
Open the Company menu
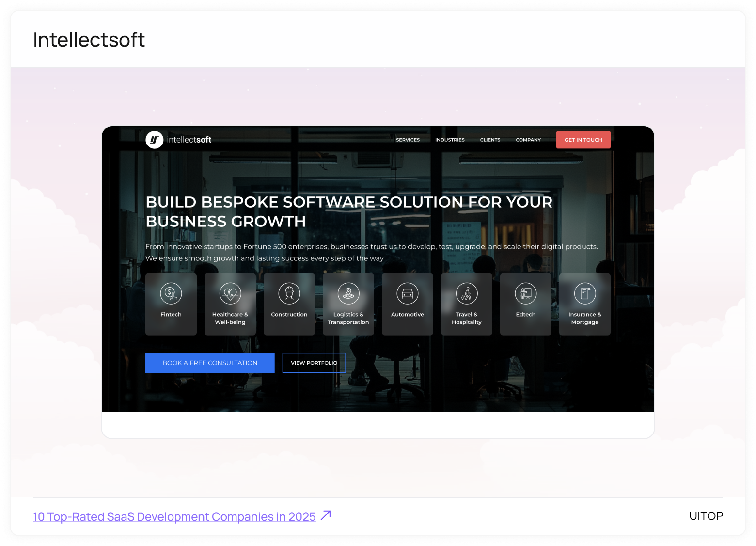528,140
